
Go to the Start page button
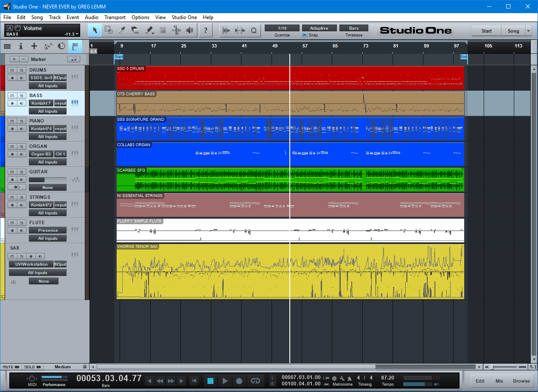tap(486, 31)
